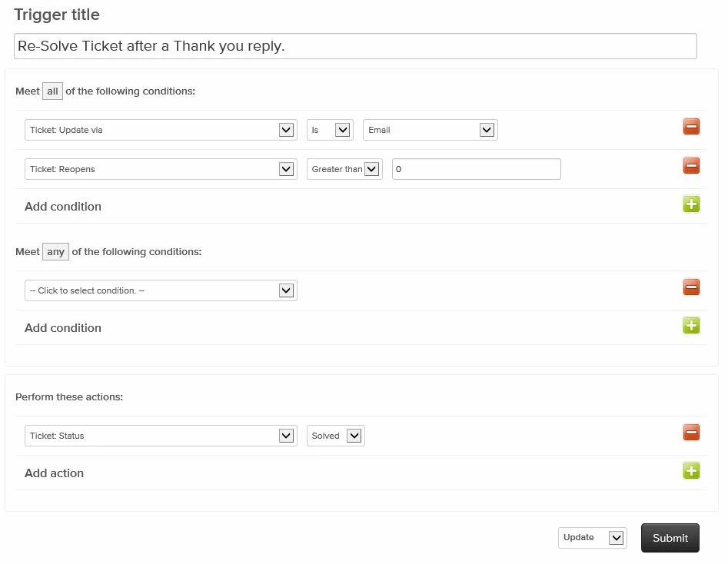
Task: Click the 'Add condition' text in 'Meet all' section
Action: point(63,207)
